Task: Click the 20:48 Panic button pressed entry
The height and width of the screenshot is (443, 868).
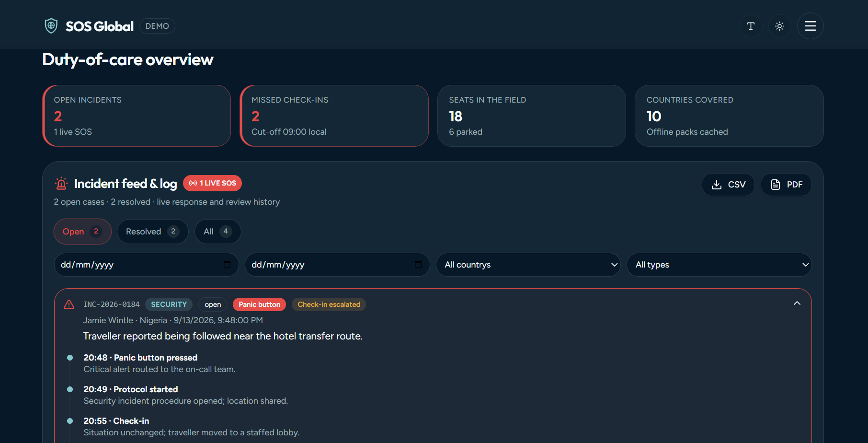Action: click(140, 358)
